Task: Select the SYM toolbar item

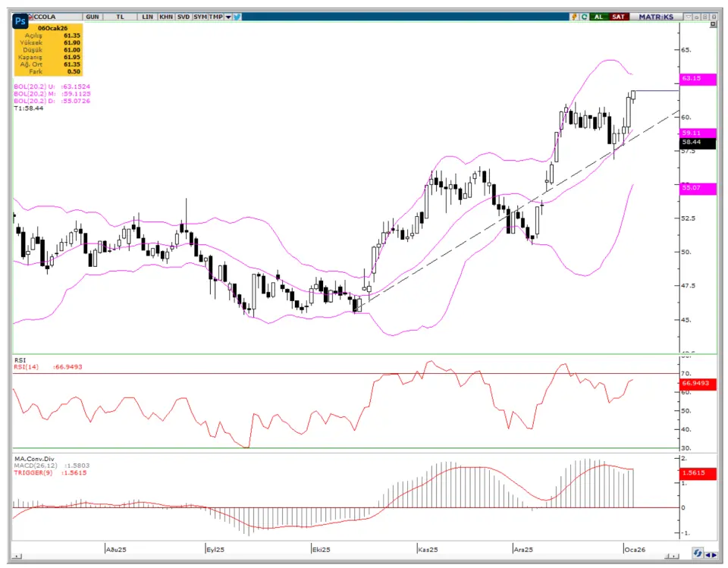Action: 199,16
